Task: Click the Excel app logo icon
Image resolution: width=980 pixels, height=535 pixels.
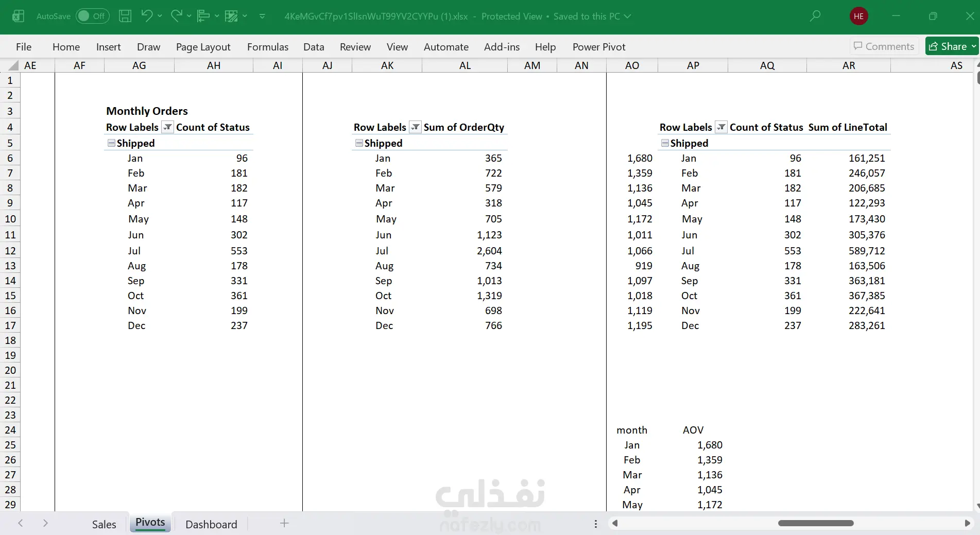Action: (x=19, y=16)
